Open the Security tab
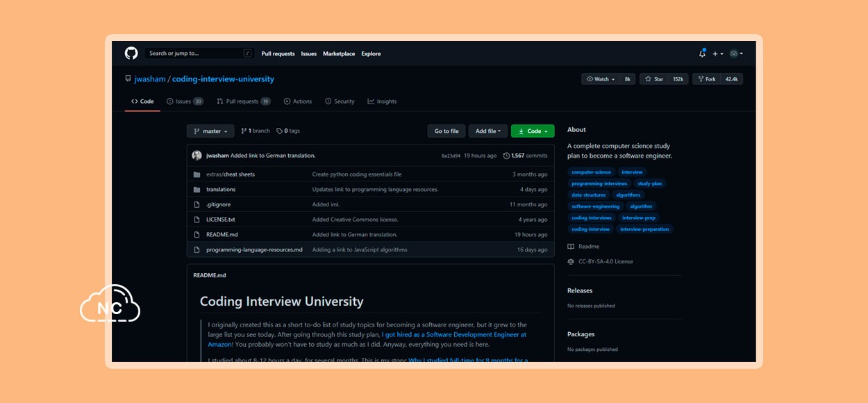Image resolution: width=868 pixels, height=403 pixels. 340,101
